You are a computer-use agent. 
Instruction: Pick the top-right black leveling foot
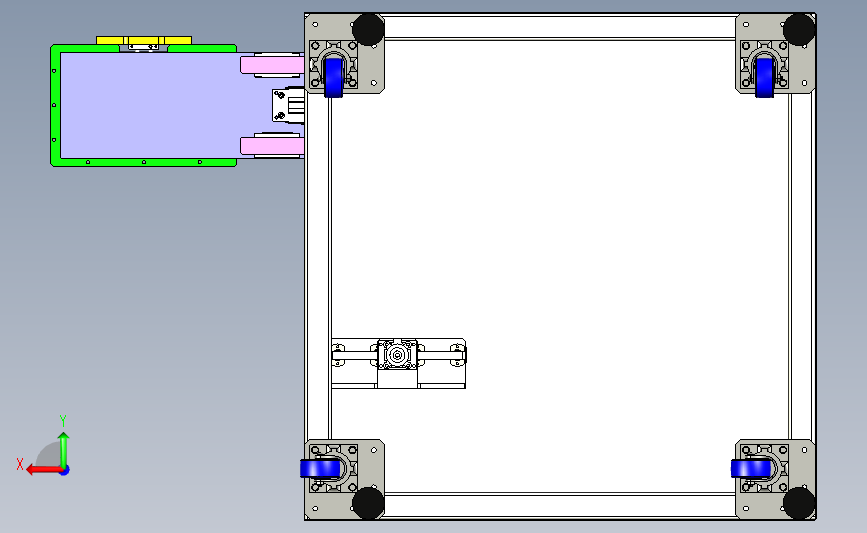coord(799,29)
